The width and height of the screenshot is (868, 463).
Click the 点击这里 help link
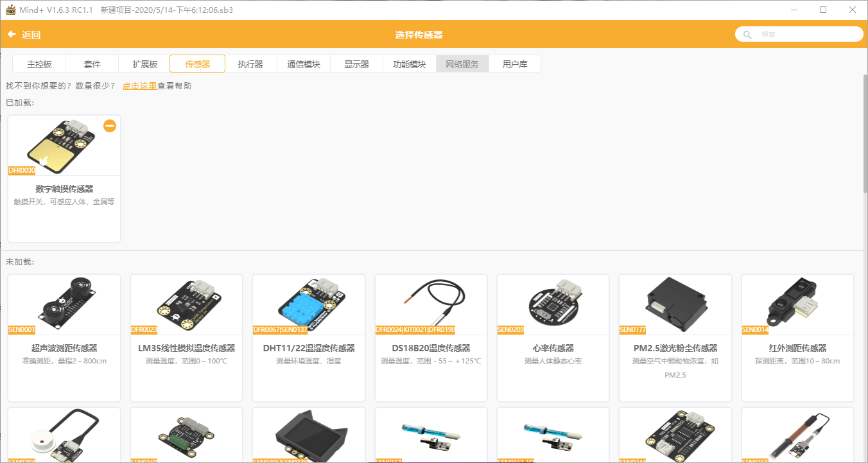[x=140, y=86]
